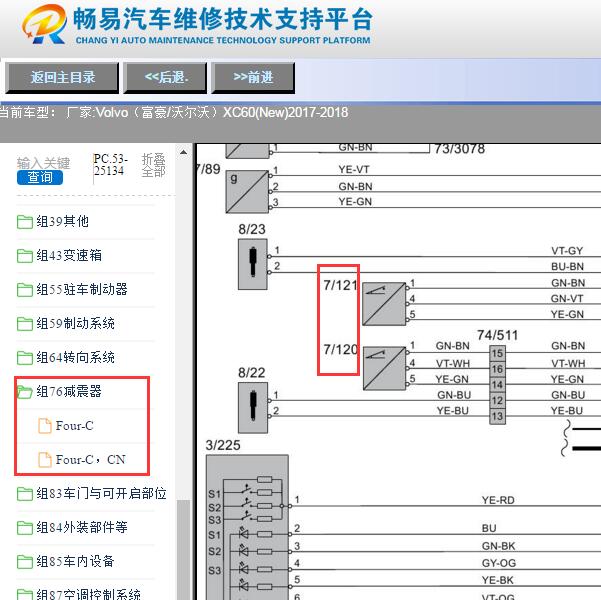Viewport: 601px width, 600px height.
Task: Click the GY-OG wire label
Action: coord(499,563)
